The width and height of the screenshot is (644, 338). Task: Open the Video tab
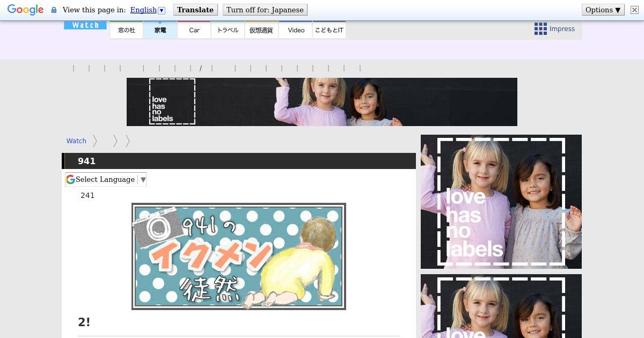(296, 30)
